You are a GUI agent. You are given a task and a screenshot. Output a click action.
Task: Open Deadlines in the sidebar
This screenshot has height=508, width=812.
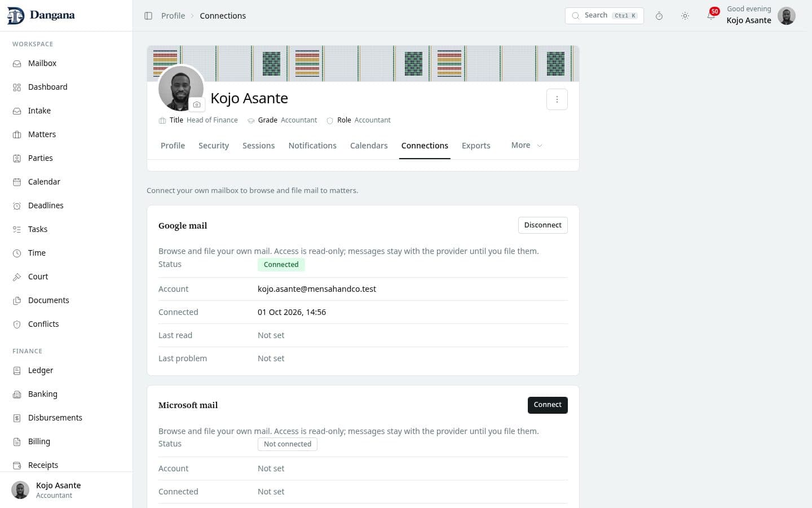67,205
